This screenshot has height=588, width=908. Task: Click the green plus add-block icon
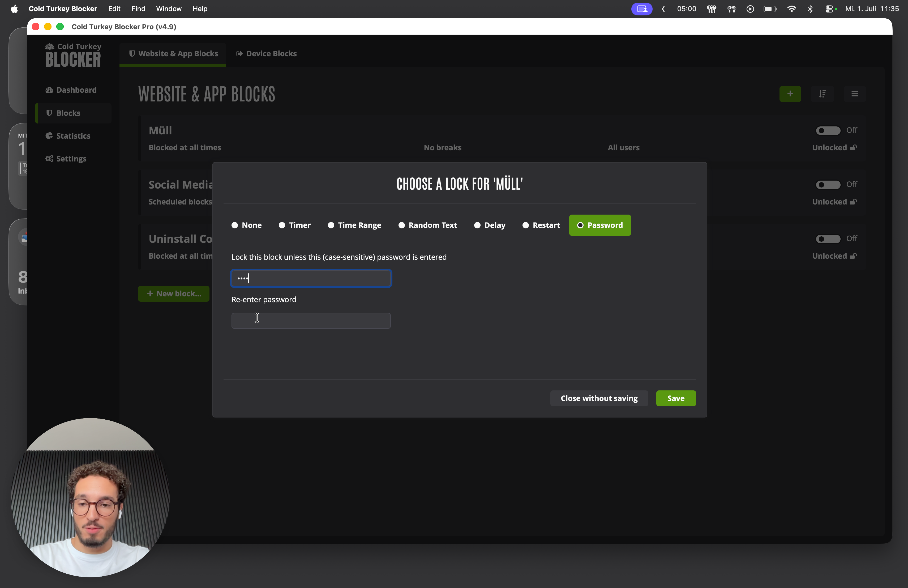tap(790, 94)
